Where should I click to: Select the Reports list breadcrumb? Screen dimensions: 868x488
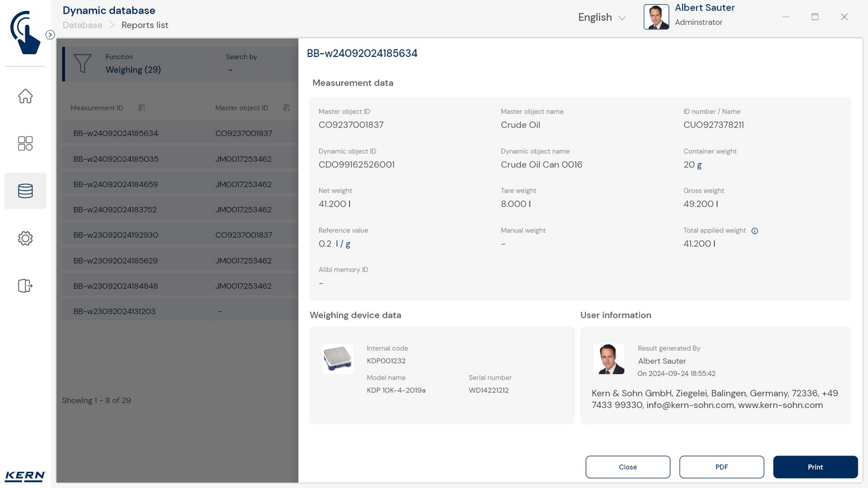(x=145, y=25)
